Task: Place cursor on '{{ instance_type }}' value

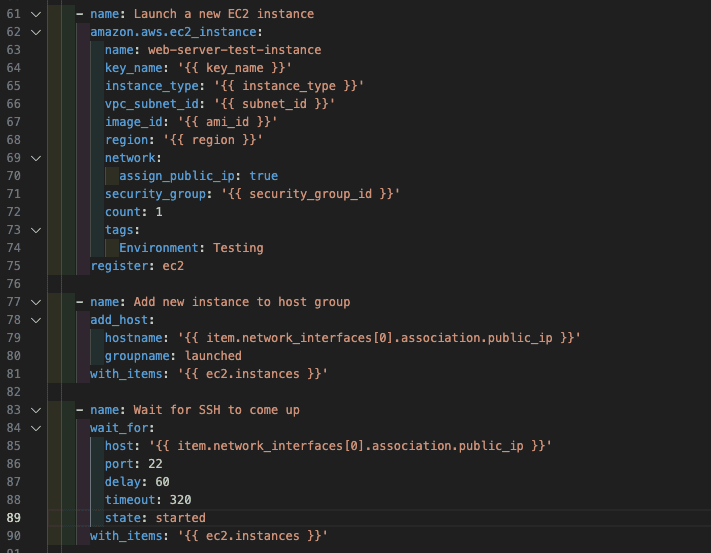Action: [289, 86]
